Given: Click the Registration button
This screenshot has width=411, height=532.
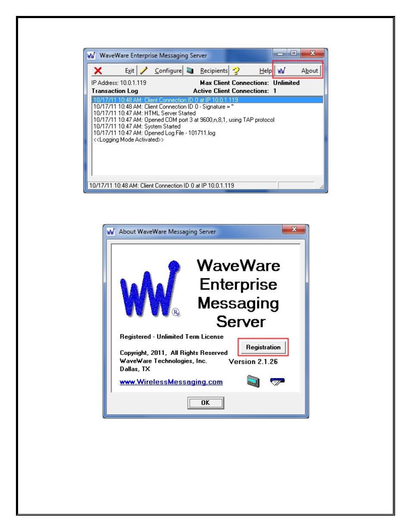Looking at the screenshot, I should (263, 347).
